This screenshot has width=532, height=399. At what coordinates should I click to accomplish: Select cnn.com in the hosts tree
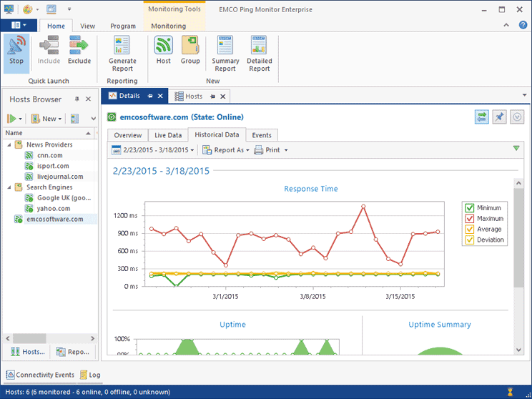point(49,155)
